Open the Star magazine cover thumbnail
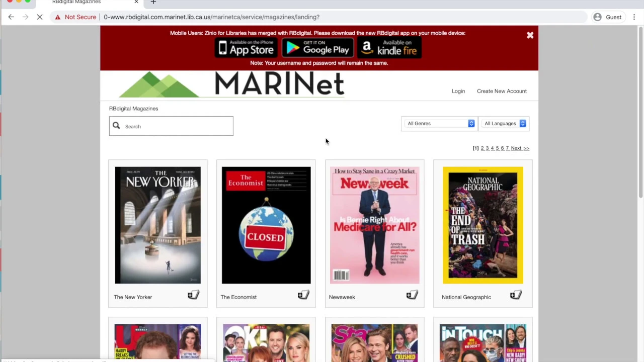Screen dimensions: 644x362 pyautogui.click(x=374, y=343)
